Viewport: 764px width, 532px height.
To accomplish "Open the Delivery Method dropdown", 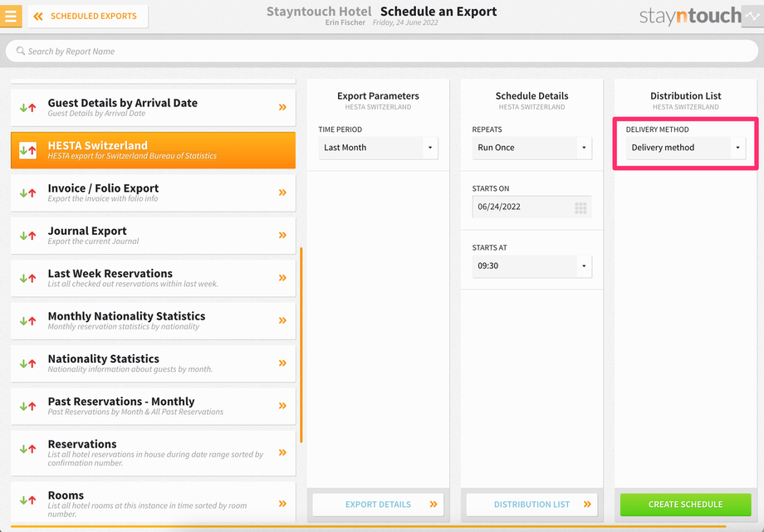I will coord(686,148).
